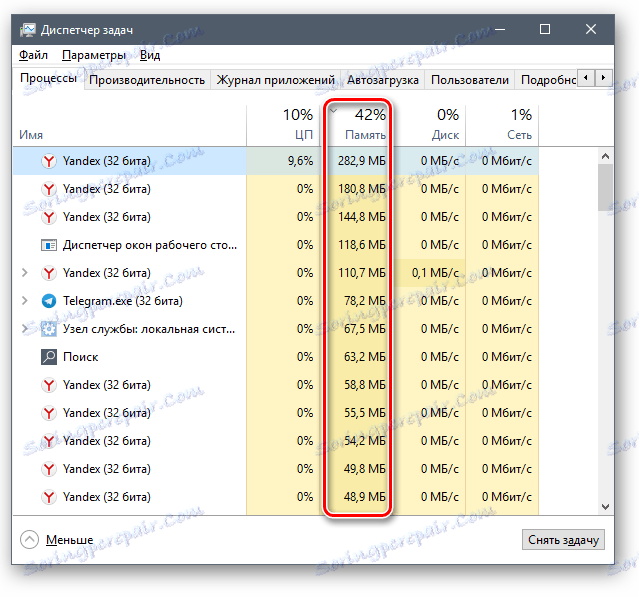
Task: Switch to the Подробности tab
Action: pyautogui.click(x=546, y=80)
